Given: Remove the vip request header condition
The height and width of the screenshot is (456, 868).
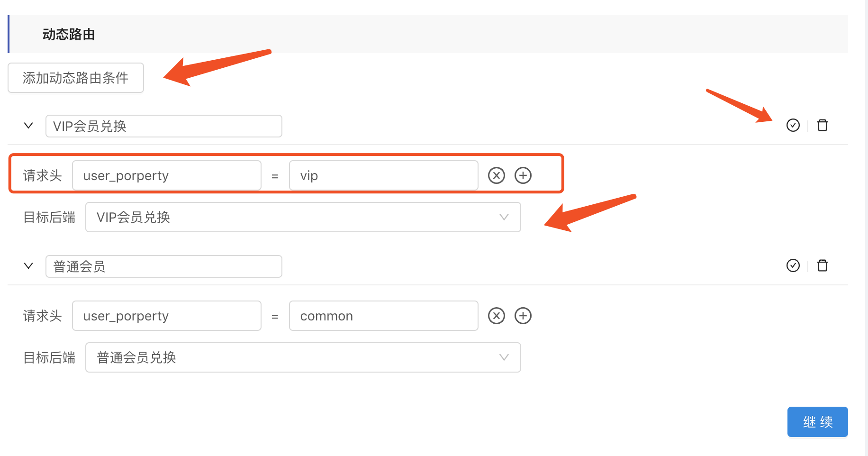Looking at the screenshot, I should [x=497, y=175].
